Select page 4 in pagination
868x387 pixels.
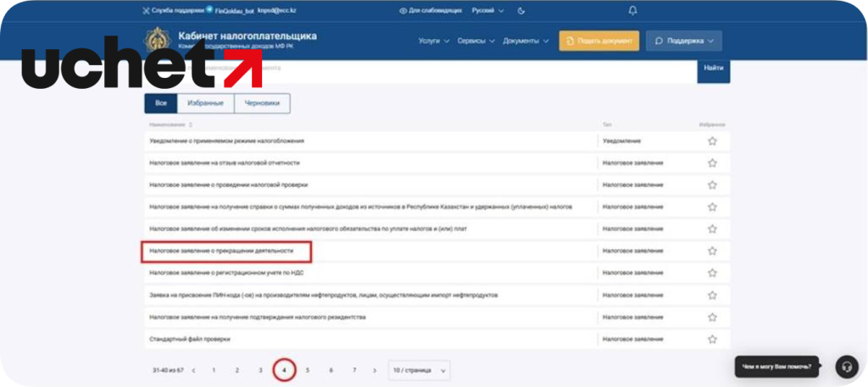tap(284, 370)
